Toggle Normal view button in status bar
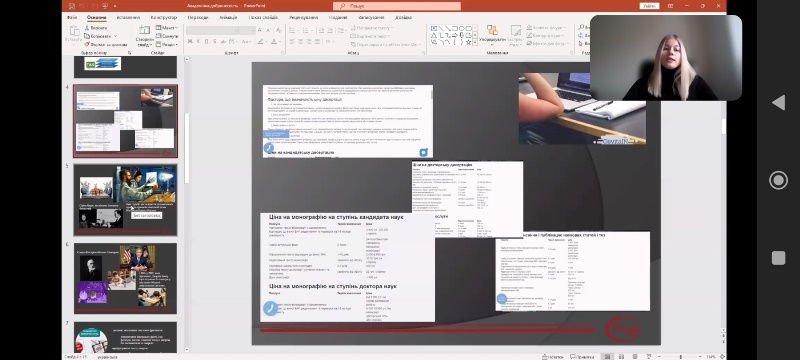The width and height of the screenshot is (800, 360). pos(607,356)
